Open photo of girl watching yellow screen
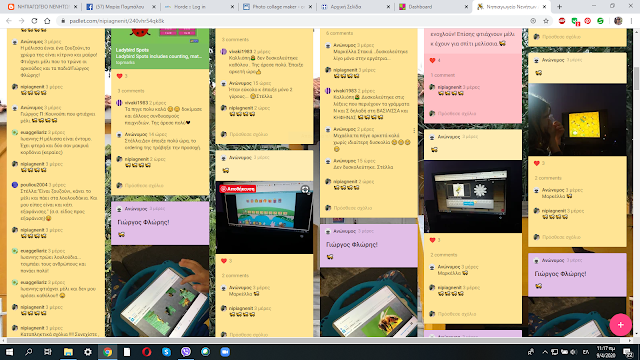Screen dimensions: 640x360 pos(577,120)
